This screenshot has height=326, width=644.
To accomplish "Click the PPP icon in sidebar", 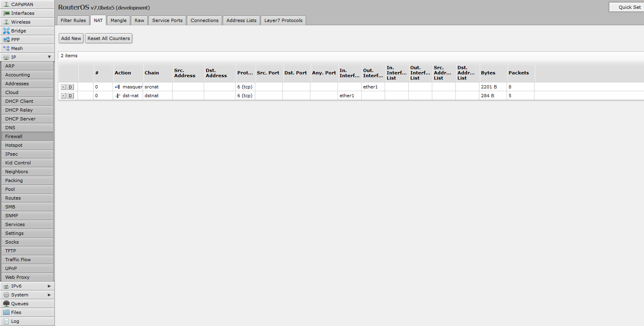I will click(6, 40).
